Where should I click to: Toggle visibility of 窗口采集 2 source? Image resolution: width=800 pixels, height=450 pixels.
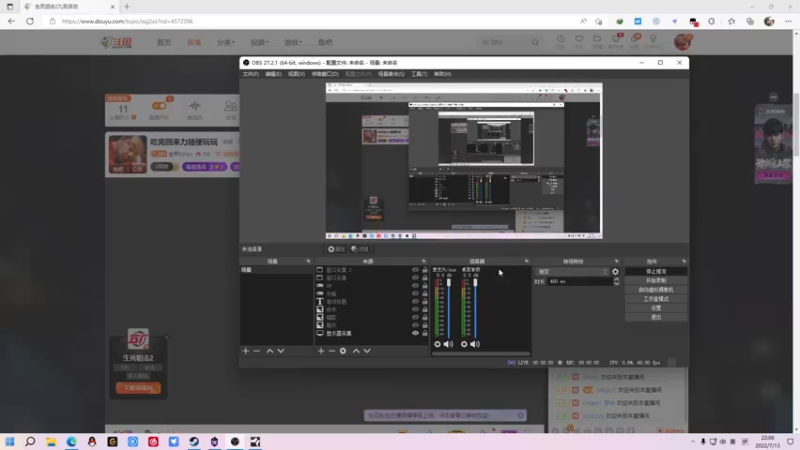[415, 270]
